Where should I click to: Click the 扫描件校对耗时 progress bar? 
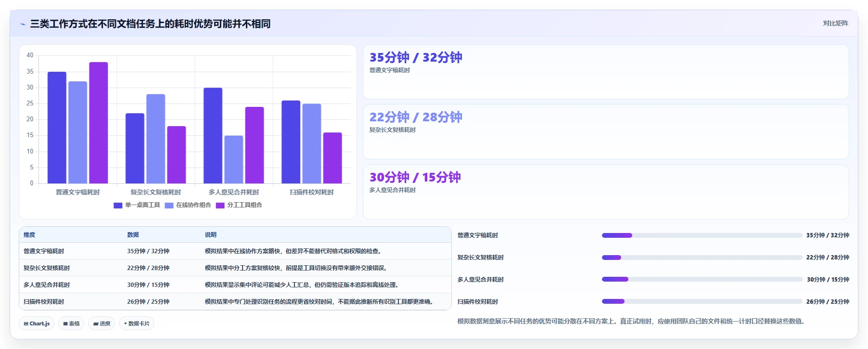coord(702,301)
